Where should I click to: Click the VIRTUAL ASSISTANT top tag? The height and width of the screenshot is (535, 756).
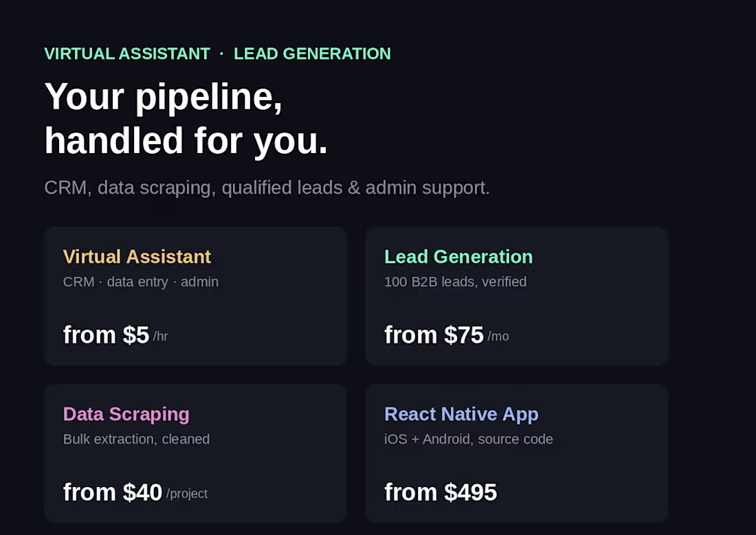click(x=127, y=54)
